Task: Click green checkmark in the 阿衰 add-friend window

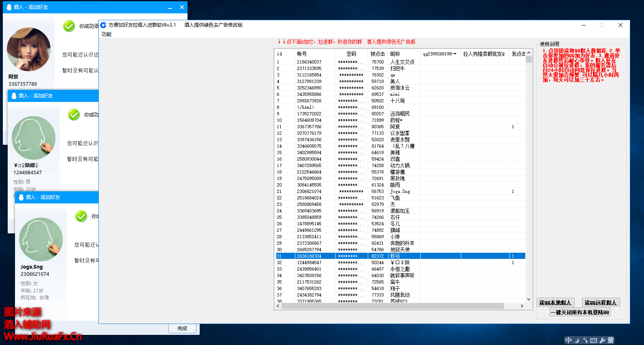Action: [x=69, y=26]
